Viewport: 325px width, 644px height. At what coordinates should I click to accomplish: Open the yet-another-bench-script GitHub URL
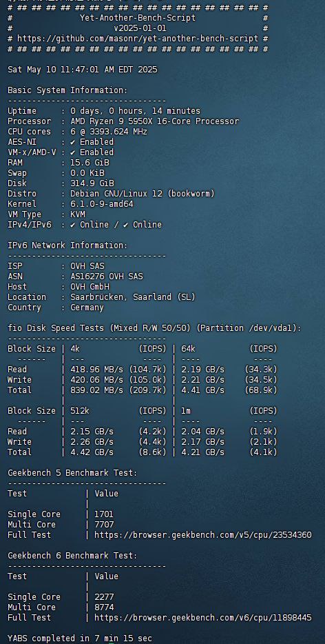pyautogui.click(x=138, y=39)
